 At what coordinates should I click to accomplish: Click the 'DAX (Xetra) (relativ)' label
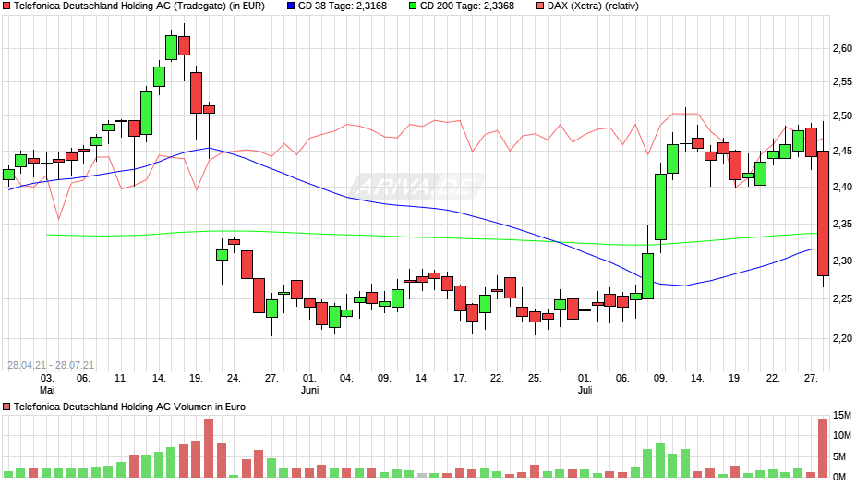click(x=593, y=6)
